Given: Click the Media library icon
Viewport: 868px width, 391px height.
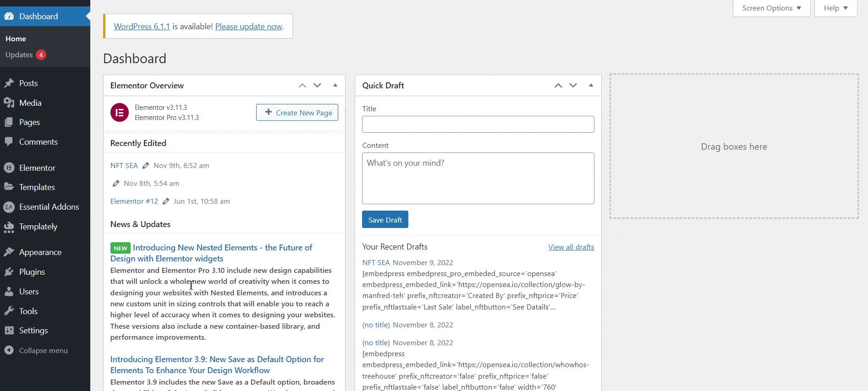Looking at the screenshot, I should pyautogui.click(x=9, y=103).
